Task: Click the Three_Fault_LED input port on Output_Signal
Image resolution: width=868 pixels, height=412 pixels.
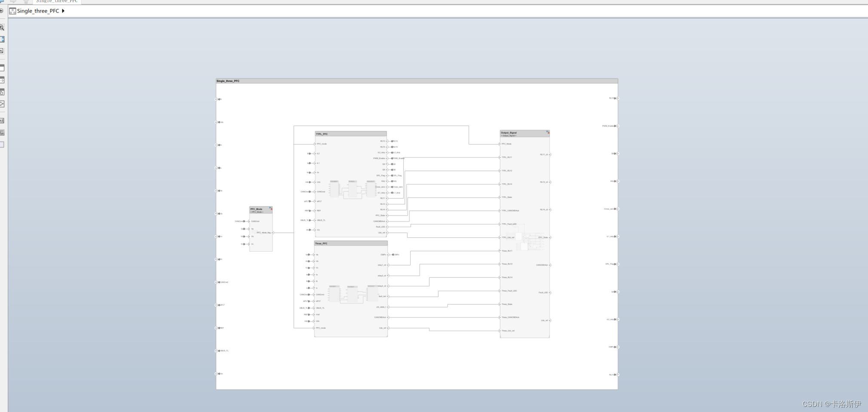Action: pos(500,291)
